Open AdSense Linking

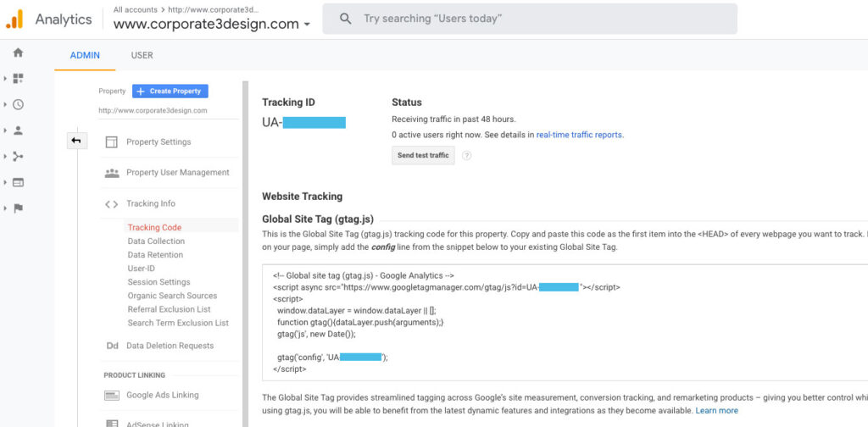(x=158, y=424)
